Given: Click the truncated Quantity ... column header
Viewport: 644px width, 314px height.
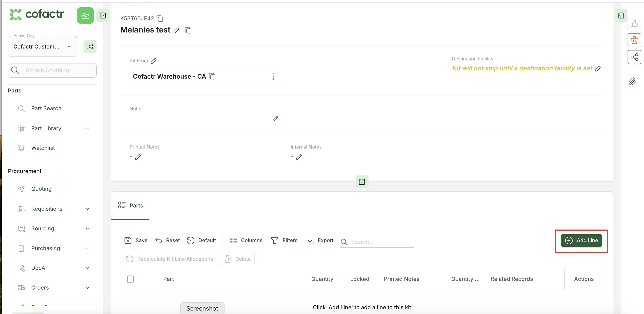Looking at the screenshot, I should [465, 279].
